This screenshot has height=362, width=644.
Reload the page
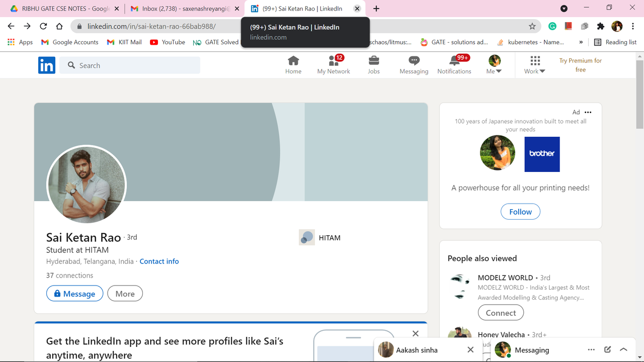(43, 26)
